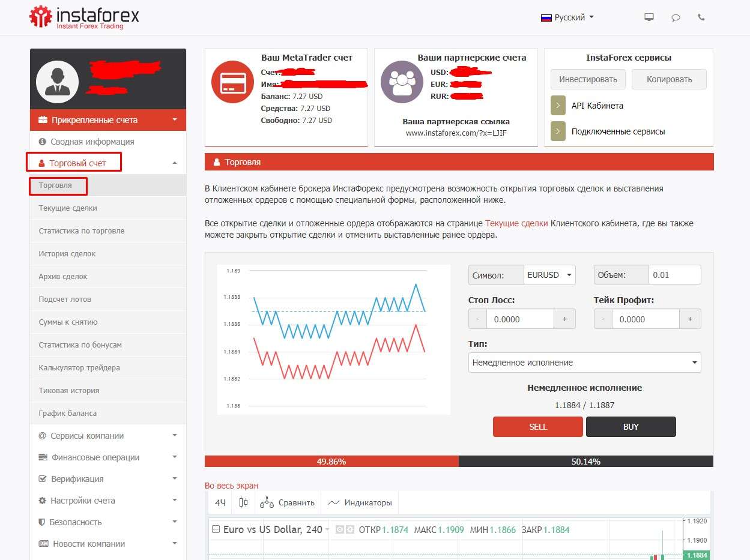Expand Финансовые операции section

click(108, 457)
